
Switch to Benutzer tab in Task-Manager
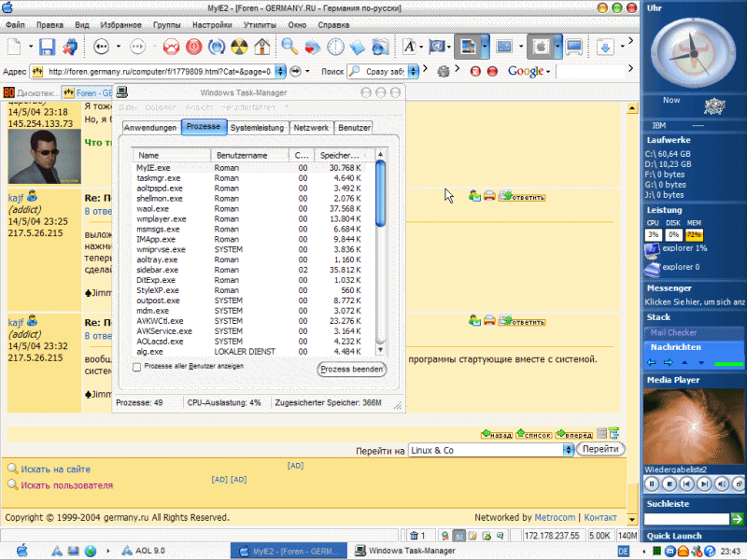[354, 128]
